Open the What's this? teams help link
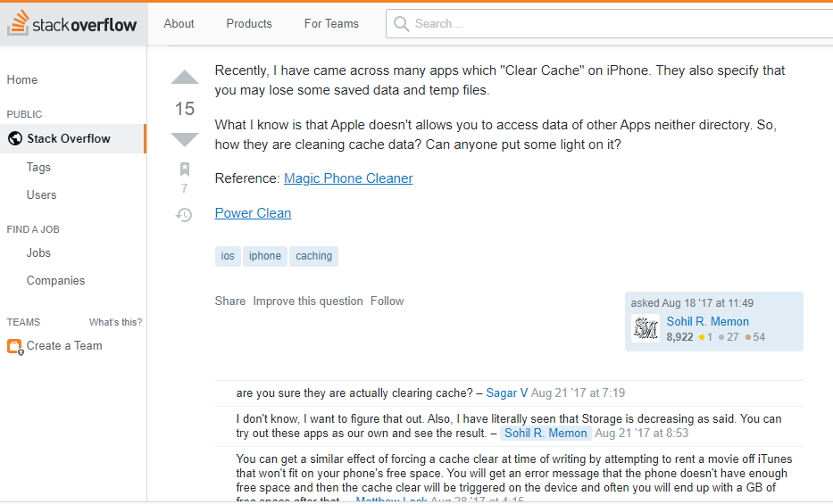 click(x=115, y=322)
